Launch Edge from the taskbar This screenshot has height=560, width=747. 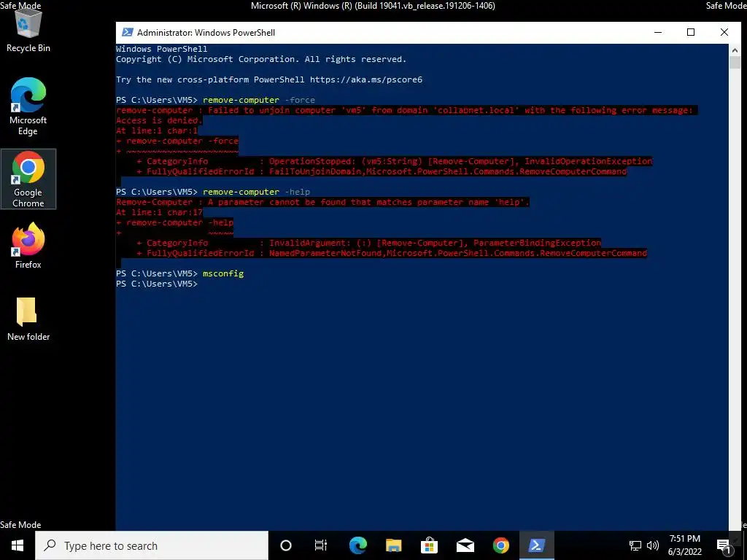click(357, 545)
